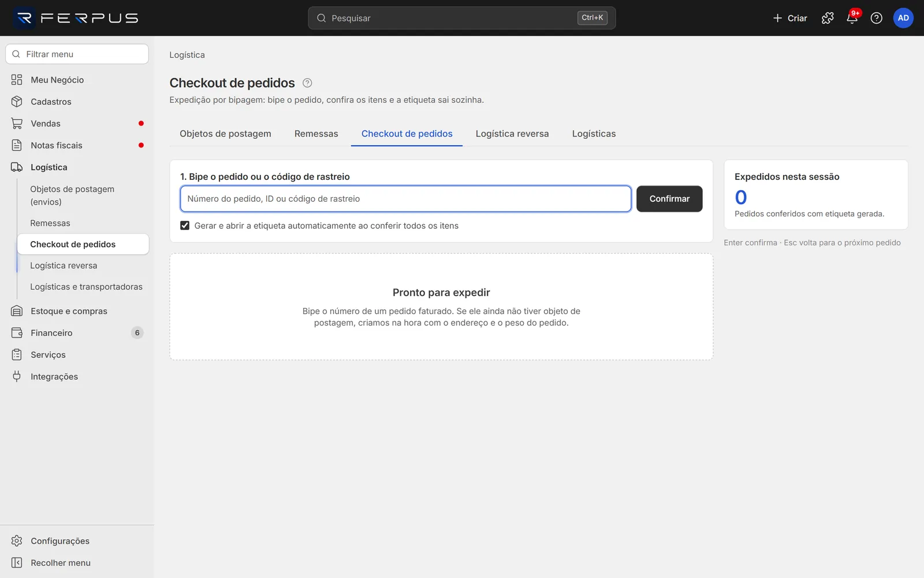Open the puzzle-piece extensions icon

[828, 18]
